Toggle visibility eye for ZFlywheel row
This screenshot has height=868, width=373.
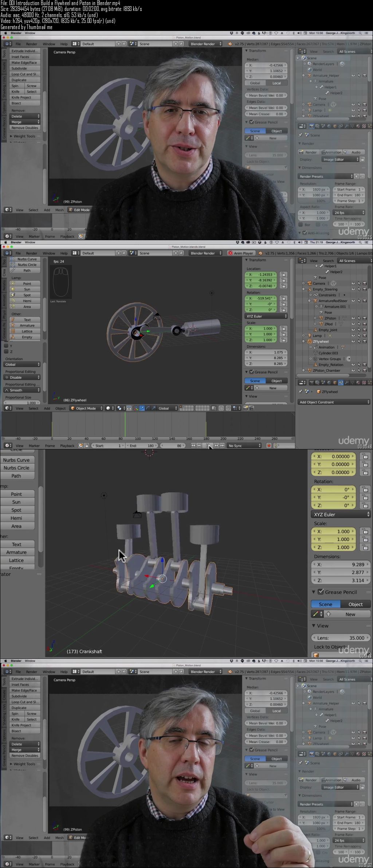pyautogui.click(x=353, y=341)
